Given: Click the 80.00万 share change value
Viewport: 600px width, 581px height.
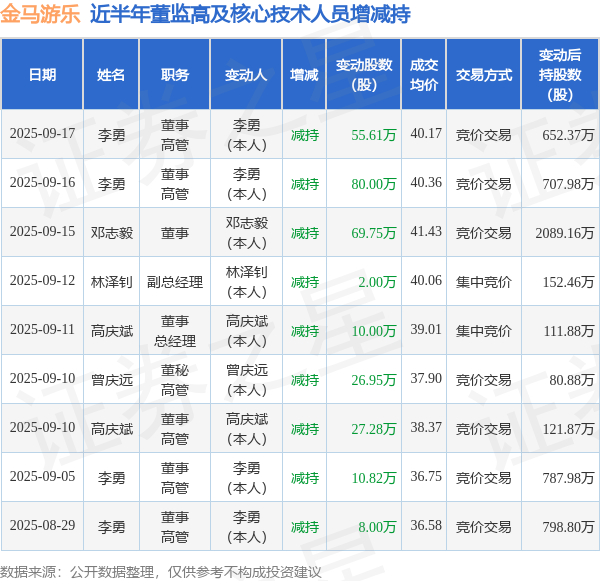Looking at the screenshot, I should [x=374, y=184].
